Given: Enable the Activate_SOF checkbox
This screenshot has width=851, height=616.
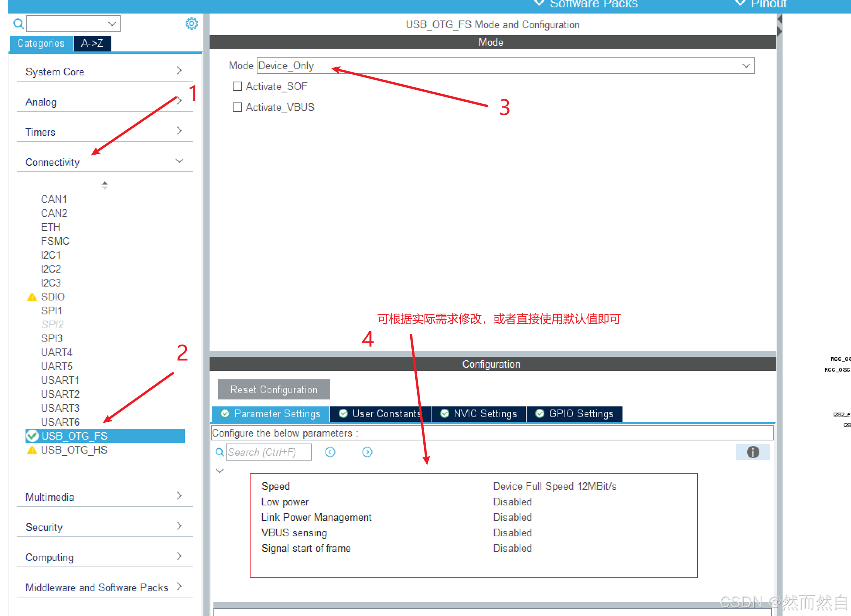Looking at the screenshot, I should click(x=237, y=86).
